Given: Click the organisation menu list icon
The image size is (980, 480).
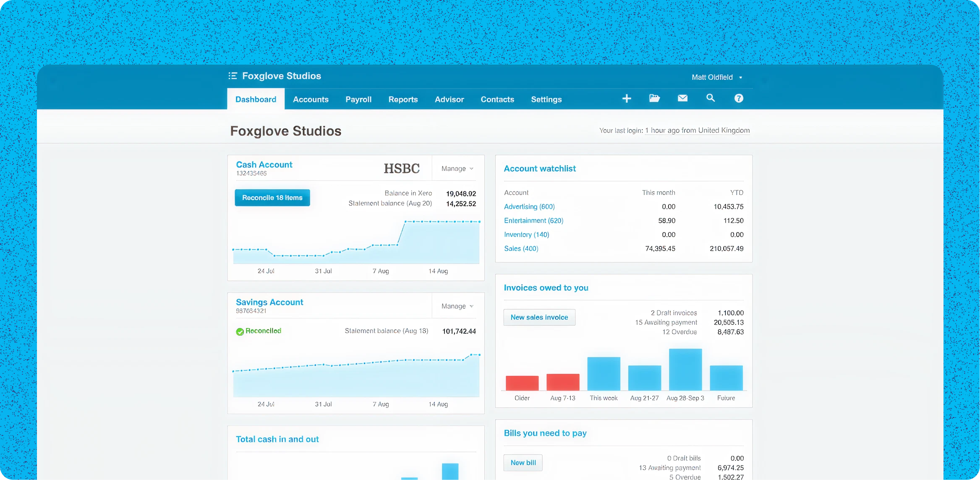Looking at the screenshot, I should [x=233, y=76].
